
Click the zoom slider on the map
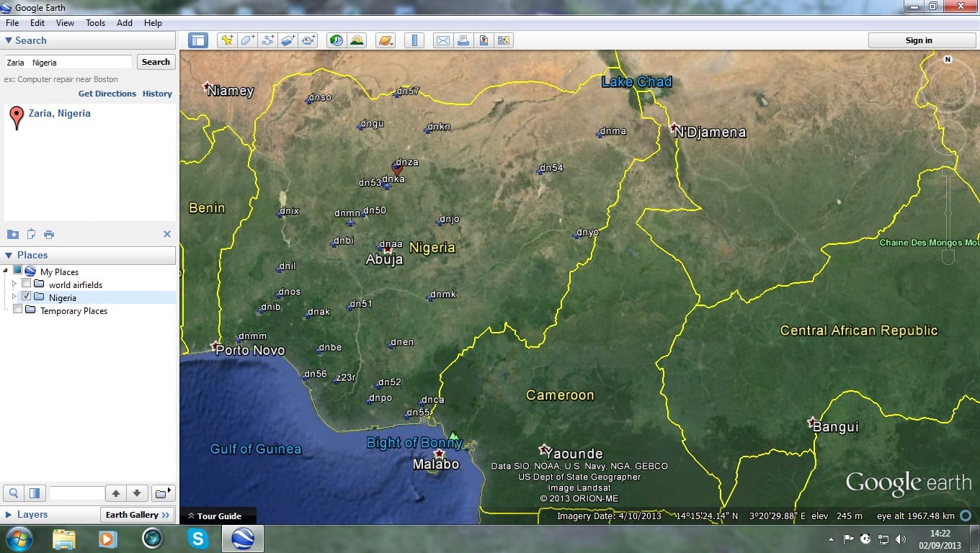(948, 216)
